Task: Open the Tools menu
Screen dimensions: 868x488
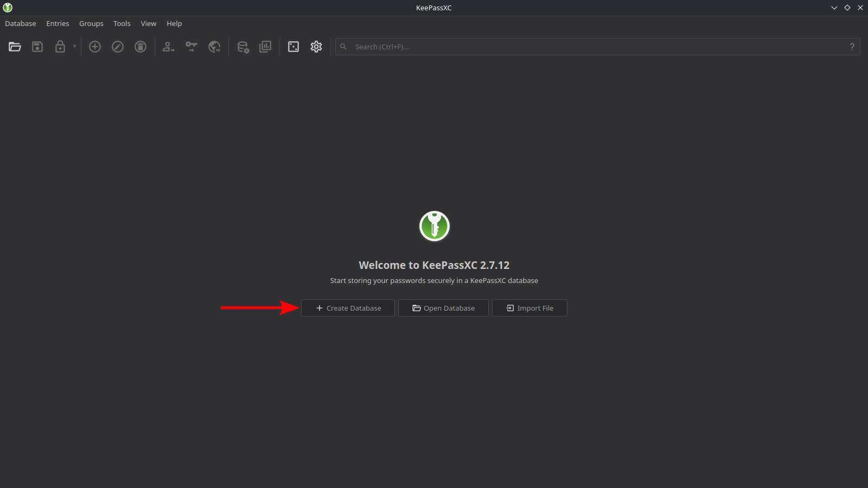Action: point(122,23)
